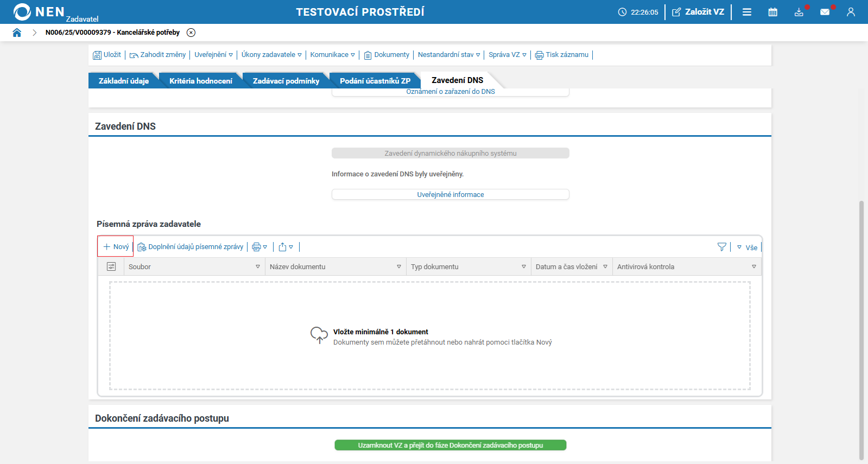
Task: Expand the Uveřejnění dropdown
Action: tap(214, 55)
